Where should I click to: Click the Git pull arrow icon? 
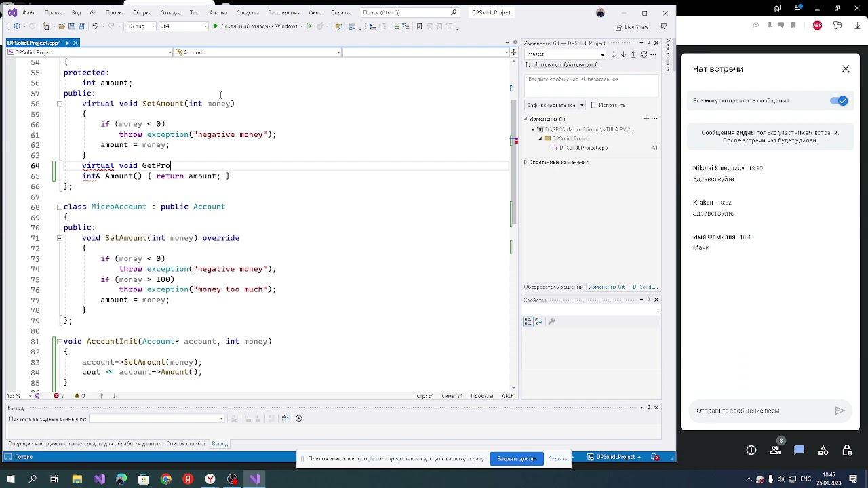tap(623, 54)
